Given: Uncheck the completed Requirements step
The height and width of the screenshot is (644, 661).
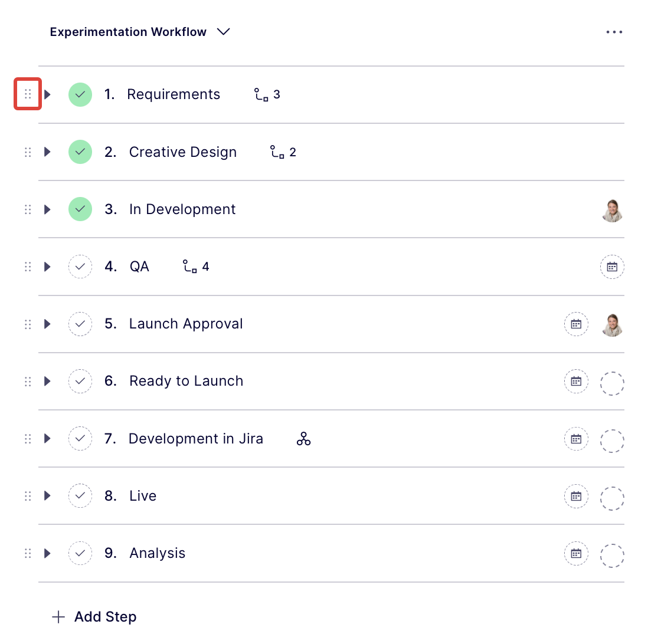Looking at the screenshot, I should click(x=80, y=94).
